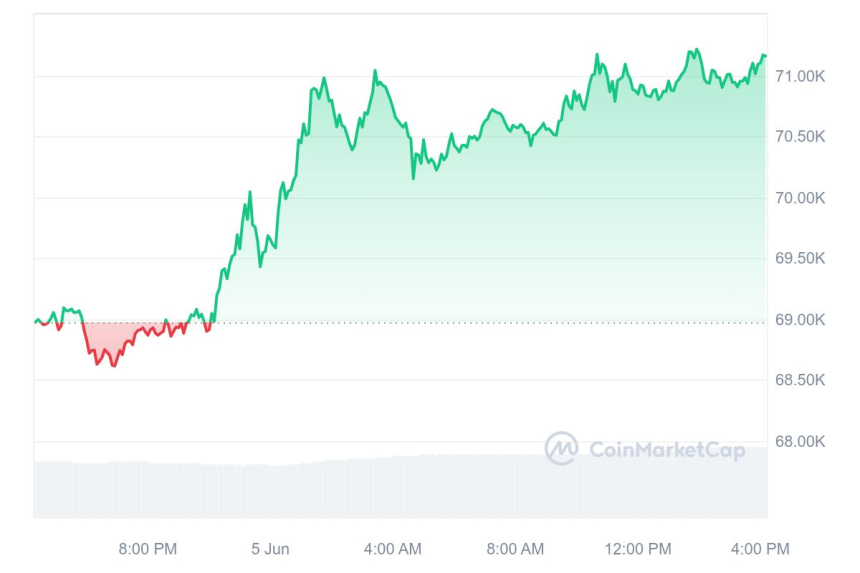
Task: Click the CoinMarketCap logo icon
Action: 561,448
